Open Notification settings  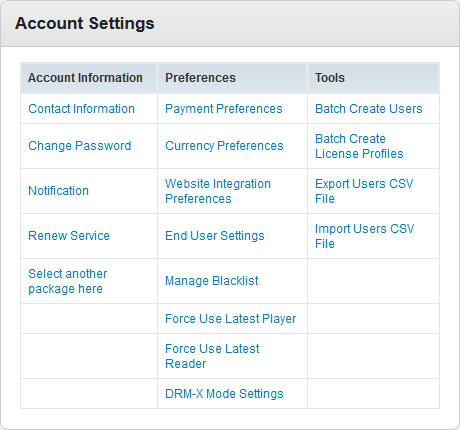coord(59,191)
